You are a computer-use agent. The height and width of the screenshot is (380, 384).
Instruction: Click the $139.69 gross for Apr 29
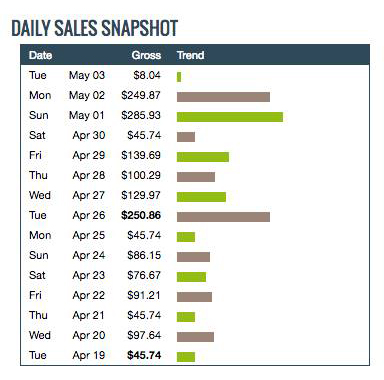[x=141, y=155]
